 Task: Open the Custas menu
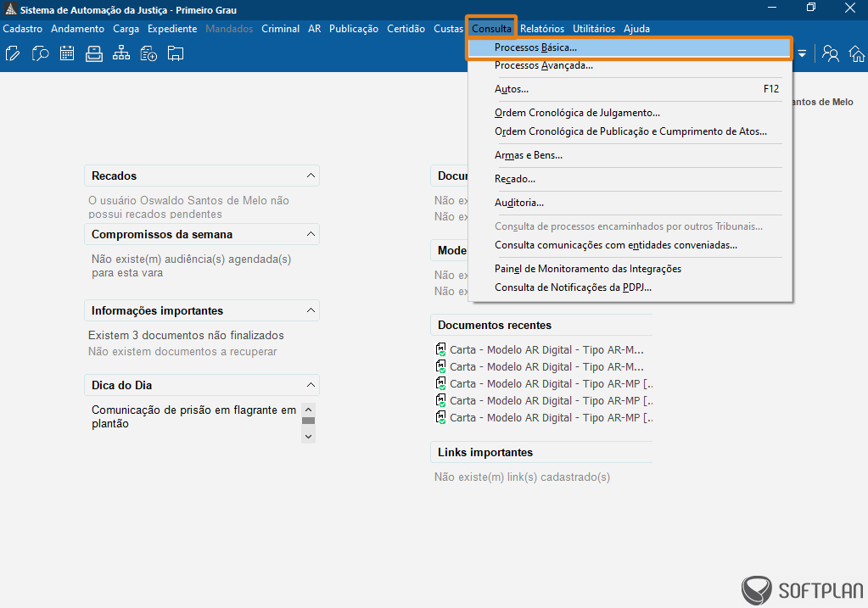[x=448, y=29]
